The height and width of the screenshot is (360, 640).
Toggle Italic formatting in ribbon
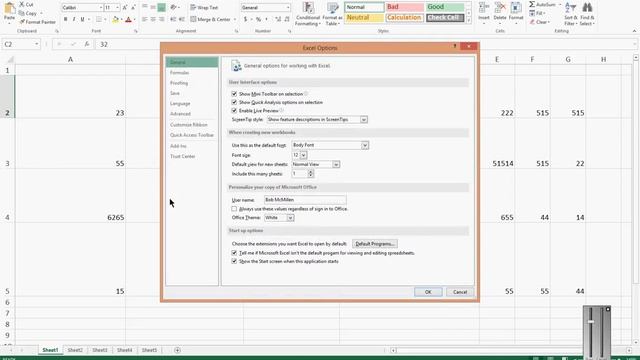coord(74,19)
